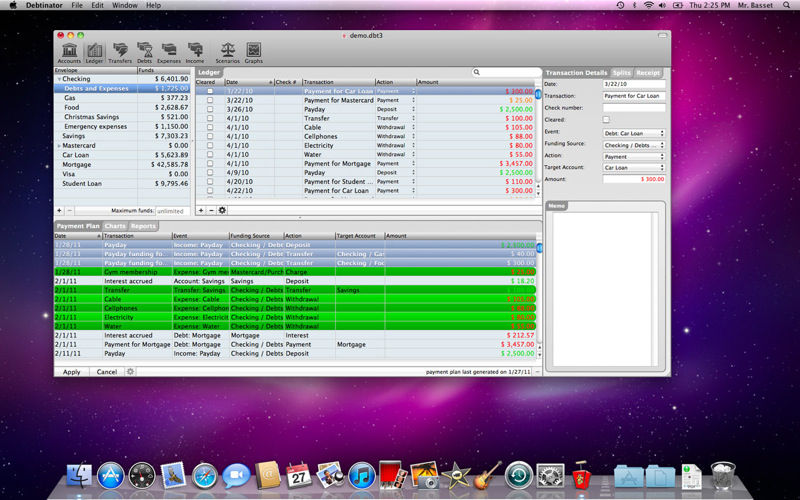
Task: Switch to the Charts tab
Action: (x=115, y=226)
